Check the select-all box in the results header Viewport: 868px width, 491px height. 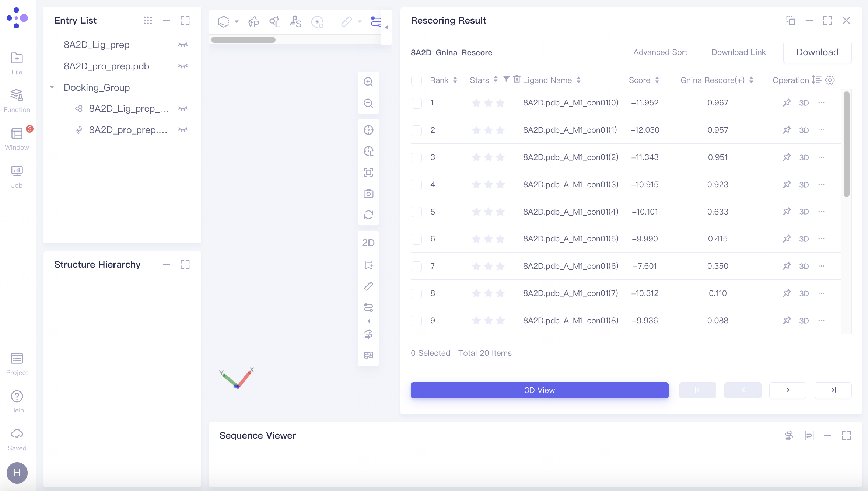coord(416,80)
